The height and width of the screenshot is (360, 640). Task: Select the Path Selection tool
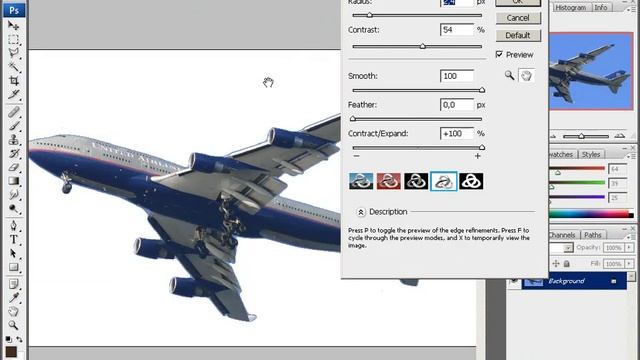point(13,253)
